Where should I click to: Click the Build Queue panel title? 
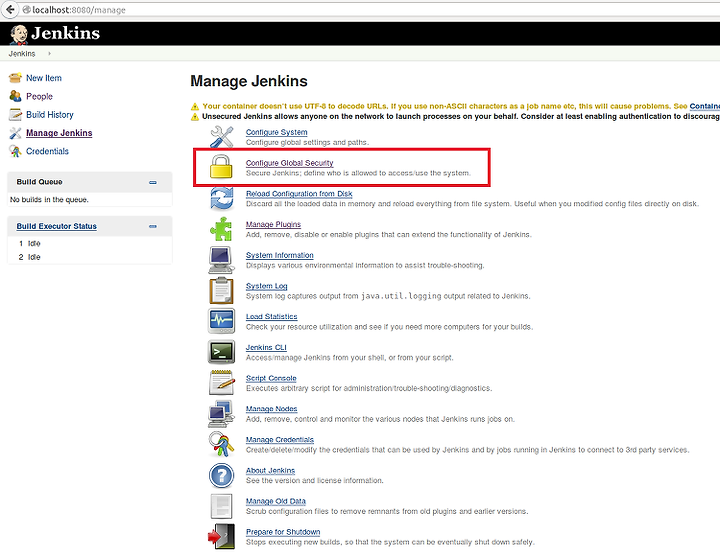[x=39, y=182]
